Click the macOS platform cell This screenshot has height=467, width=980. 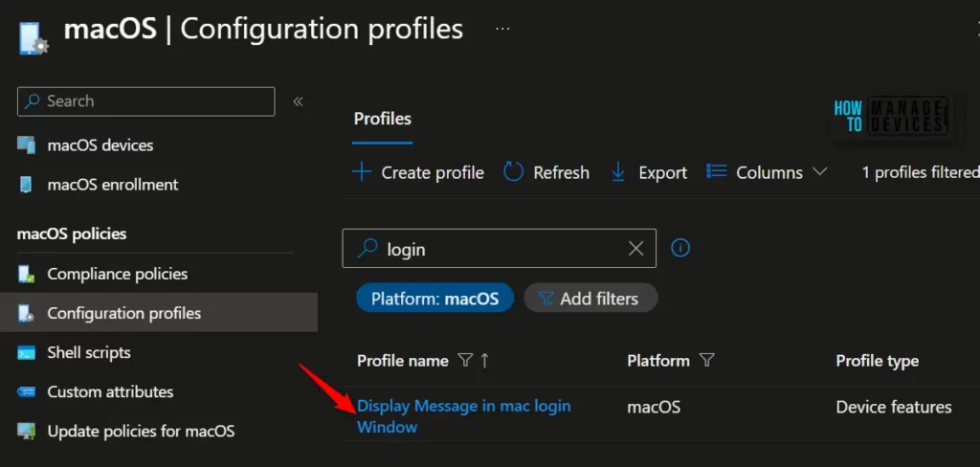pyautogui.click(x=654, y=408)
